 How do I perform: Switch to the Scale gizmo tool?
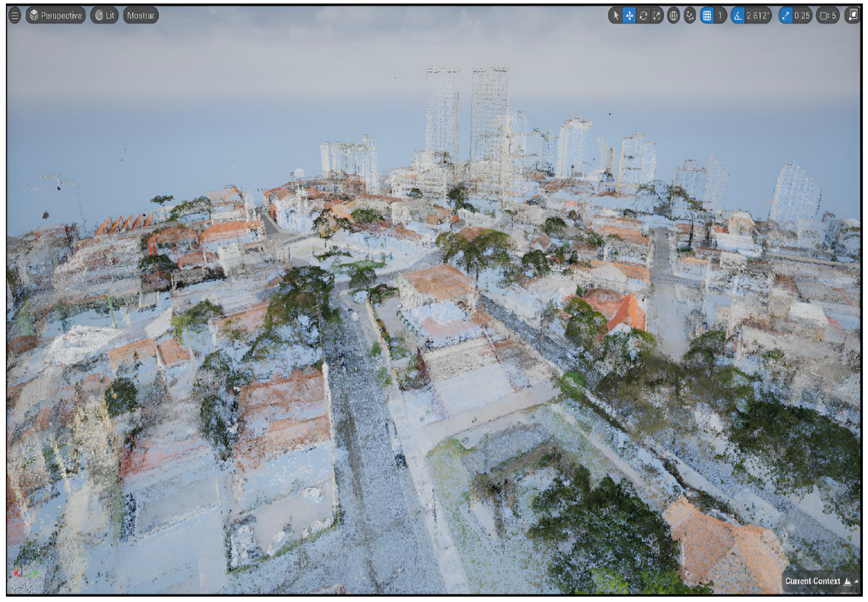point(657,15)
